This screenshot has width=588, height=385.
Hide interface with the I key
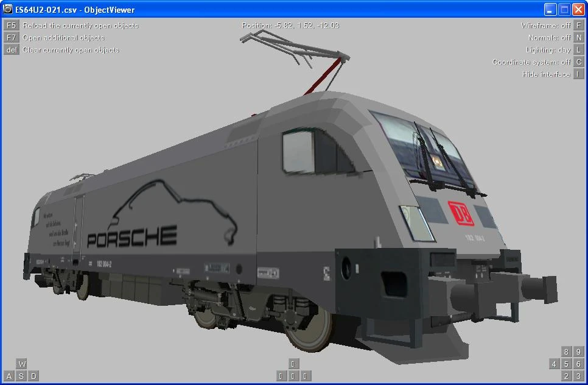[579, 74]
